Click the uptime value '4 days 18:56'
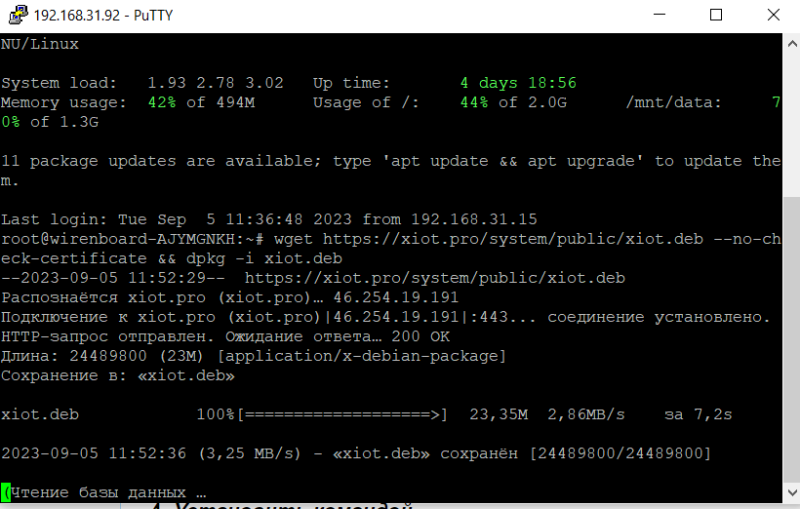Image resolution: width=800 pixels, height=509 pixels. click(x=518, y=83)
